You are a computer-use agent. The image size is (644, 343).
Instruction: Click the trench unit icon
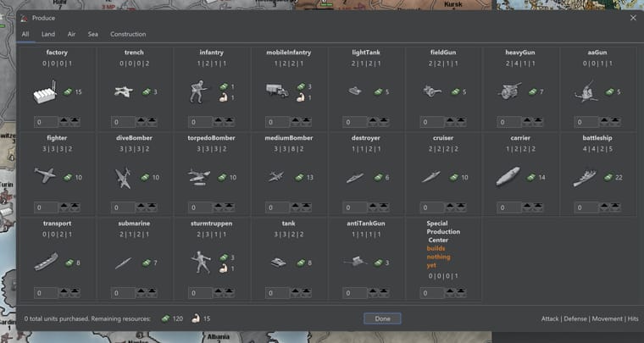pyautogui.click(x=123, y=92)
